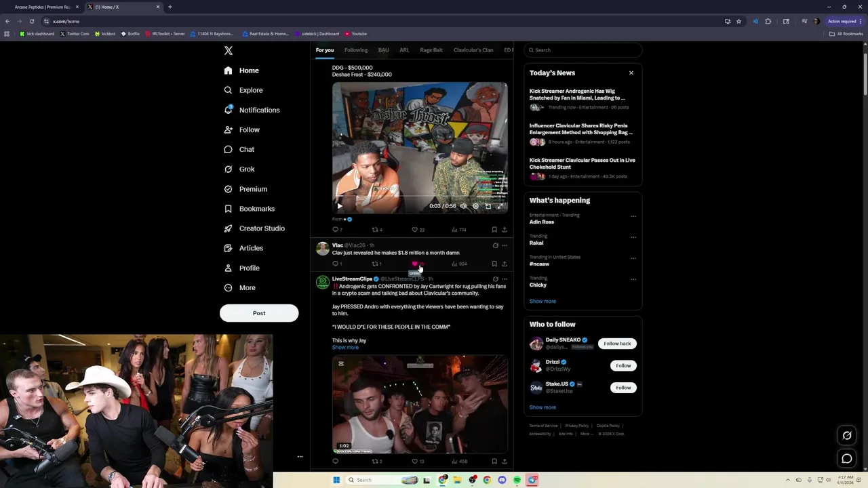Follow back Daily SNEAKO
868x488 pixels.
(x=617, y=344)
